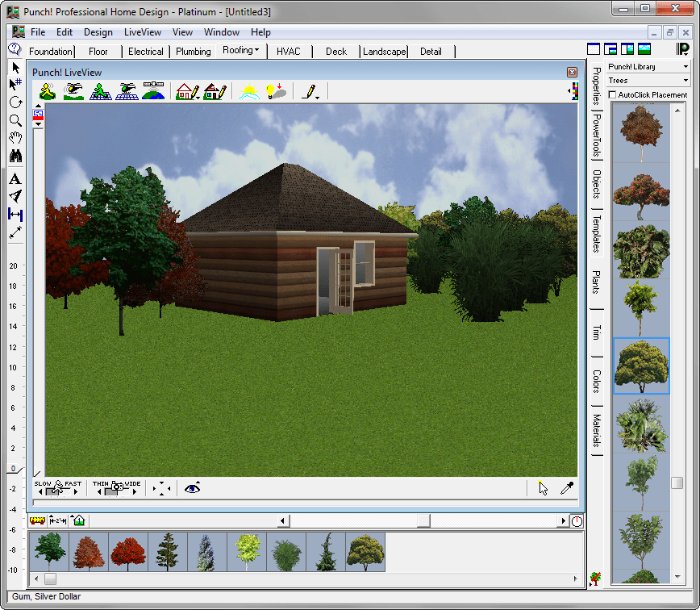The image size is (700, 610).
Task: Switch to the Landscape tab
Action: pyautogui.click(x=384, y=52)
